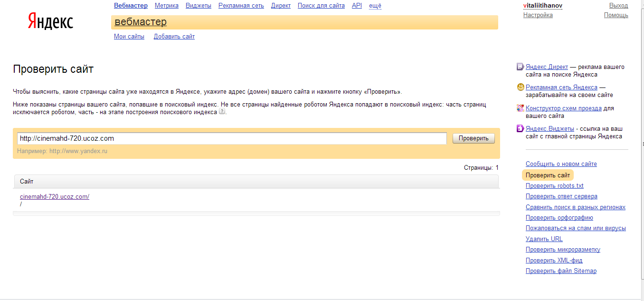
Task: Click Яндекс.Виджеты sidebar link
Action: click(550, 129)
